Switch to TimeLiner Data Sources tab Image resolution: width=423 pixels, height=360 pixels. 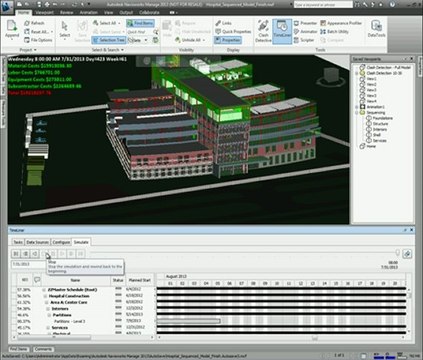[37, 242]
